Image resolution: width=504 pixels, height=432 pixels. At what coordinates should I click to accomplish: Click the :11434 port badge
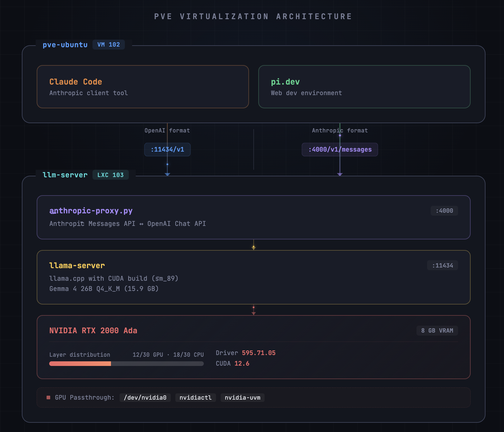[x=443, y=266]
